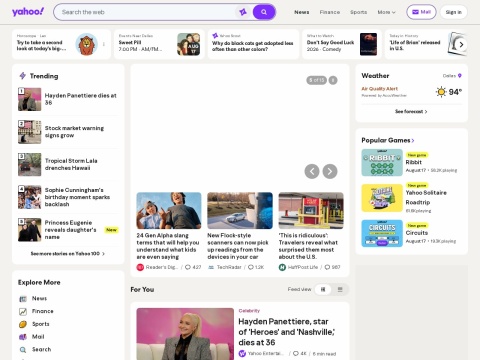Click the Yahoo logo
This screenshot has height=360, width=480.
(x=28, y=12)
